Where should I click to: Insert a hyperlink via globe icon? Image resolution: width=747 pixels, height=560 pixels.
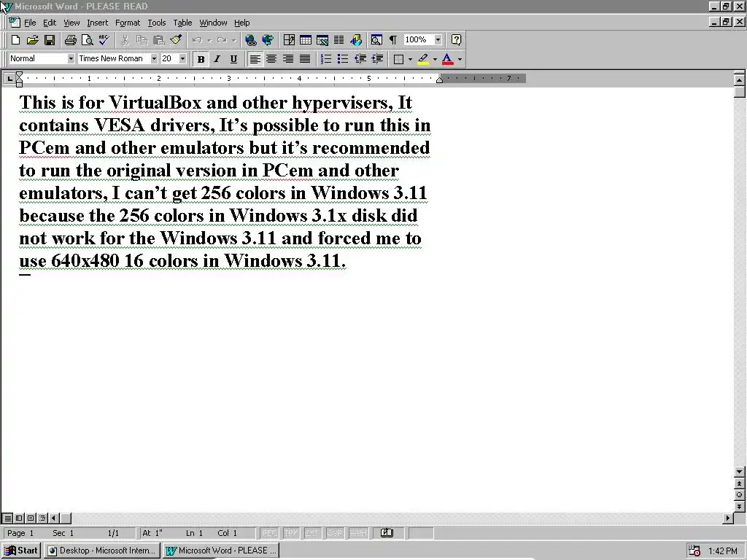(251, 40)
